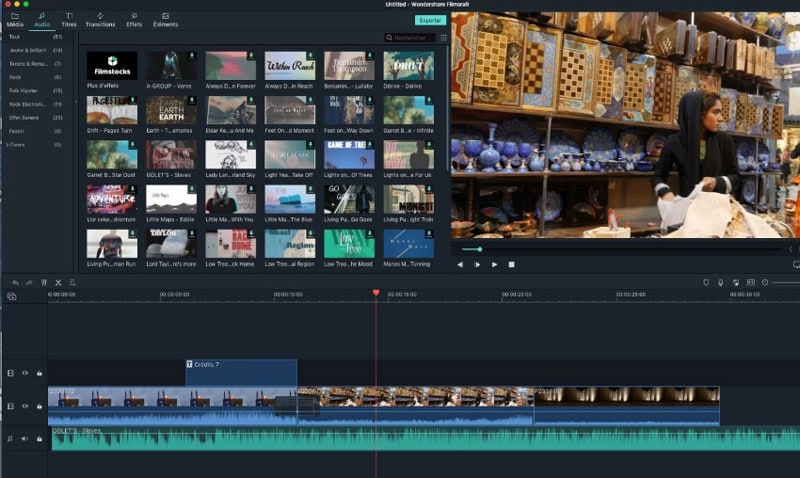Open the Titres tab

point(69,20)
